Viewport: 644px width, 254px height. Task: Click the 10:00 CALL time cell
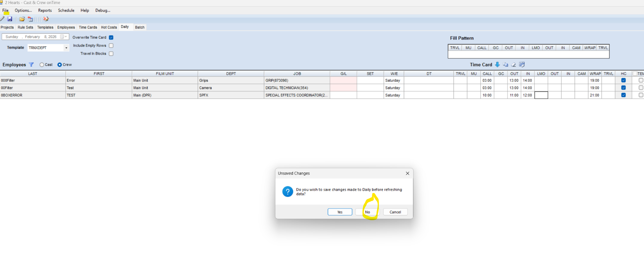pyautogui.click(x=487, y=95)
